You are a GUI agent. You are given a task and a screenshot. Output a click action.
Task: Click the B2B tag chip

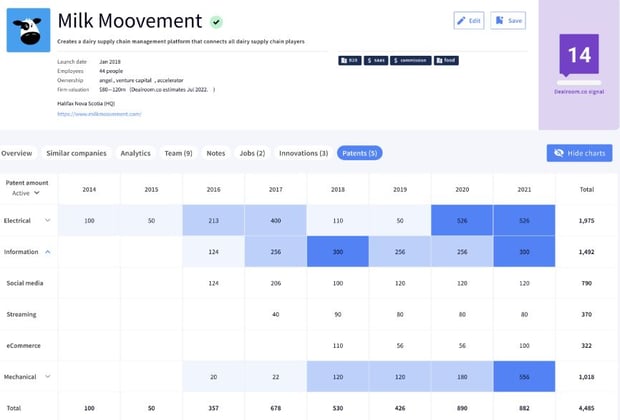tap(351, 60)
